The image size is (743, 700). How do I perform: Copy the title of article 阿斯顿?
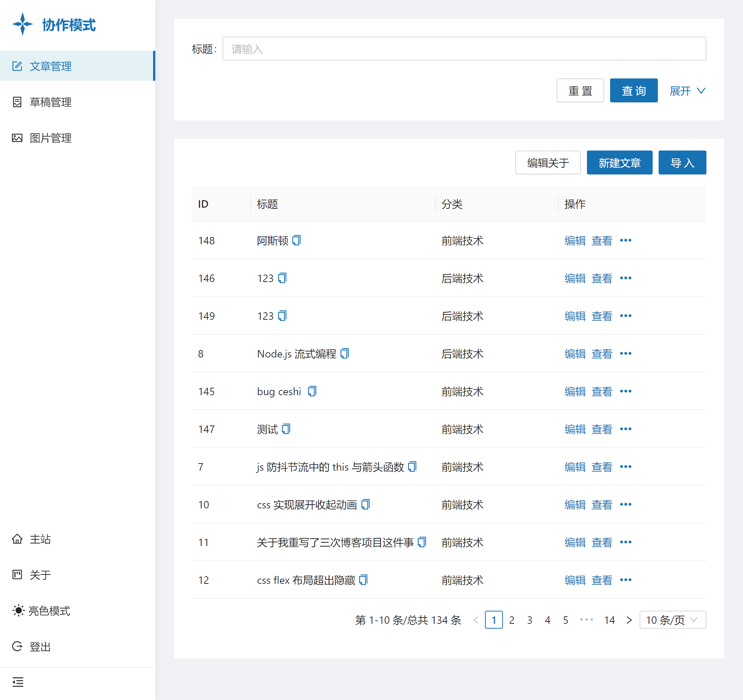296,240
